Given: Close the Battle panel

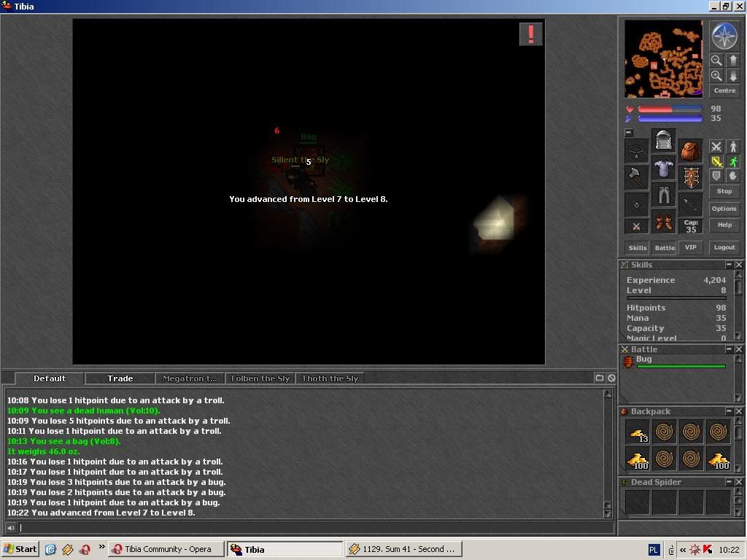Looking at the screenshot, I should pyautogui.click(x=738, y=349).
